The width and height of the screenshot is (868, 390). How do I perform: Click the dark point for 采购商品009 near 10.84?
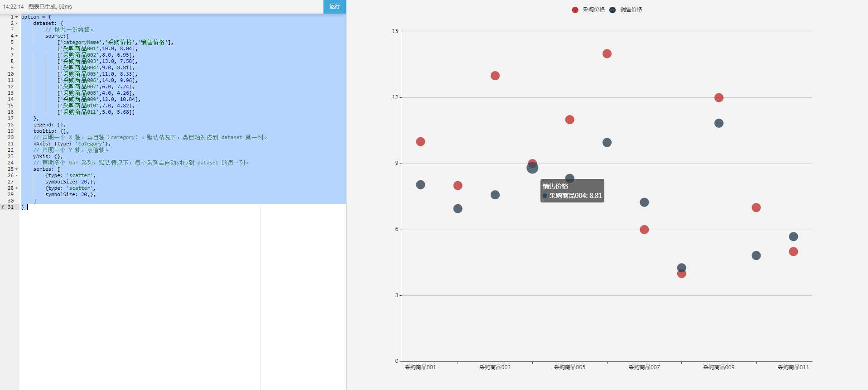pyautogui.click(x=719, y=123)
